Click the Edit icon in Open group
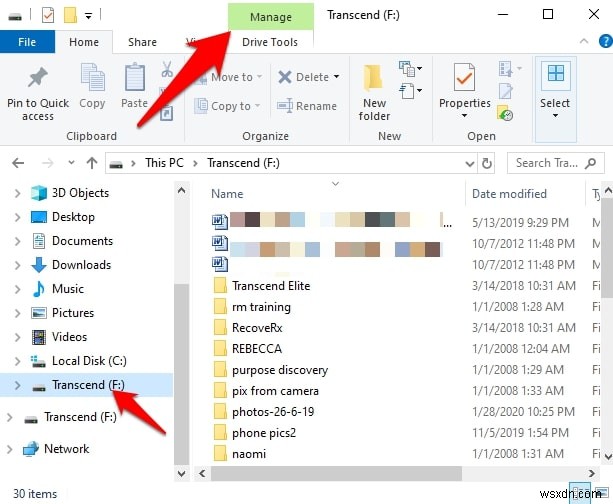Viewport: 613px width, 504px height. point(505,91)
